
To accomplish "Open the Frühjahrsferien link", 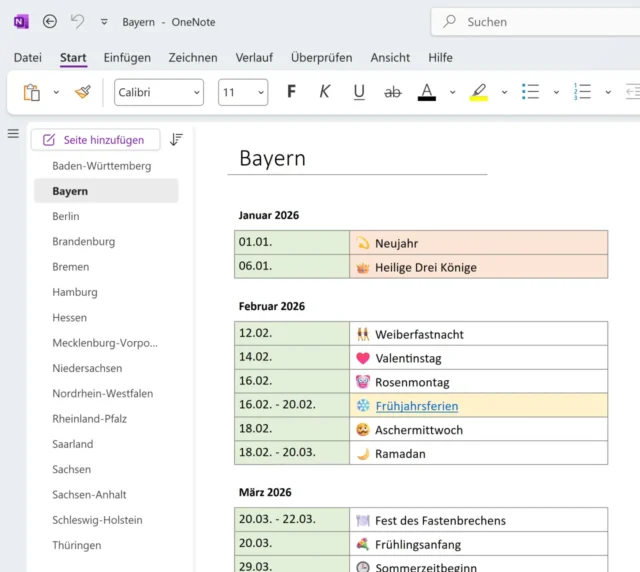I will pyautogui.click(x=416, y=406).
